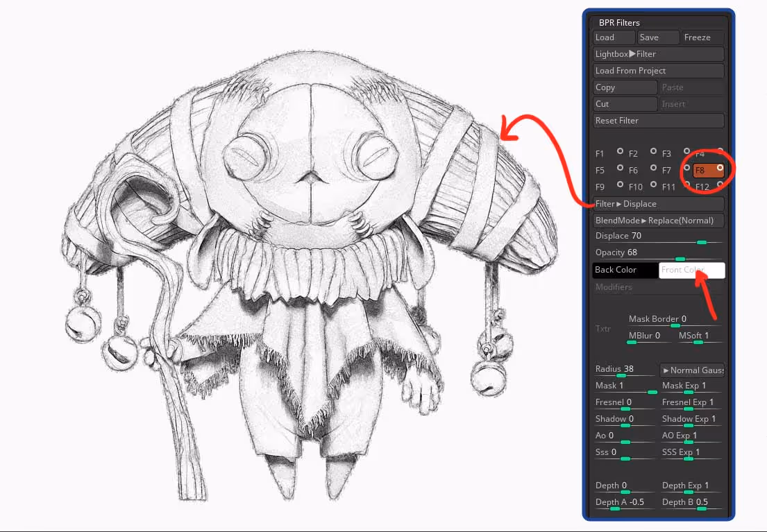Image resolution: width=767 pixels, height=532 pixels.
Task: Pick the Front Color swatch
Action: tap(691, 271)
